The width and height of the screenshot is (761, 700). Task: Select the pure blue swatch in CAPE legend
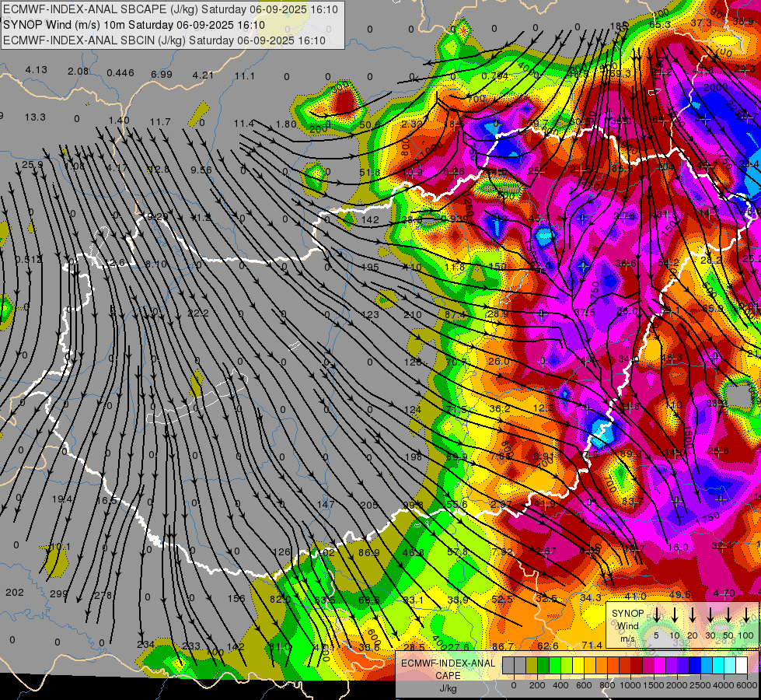695,666
